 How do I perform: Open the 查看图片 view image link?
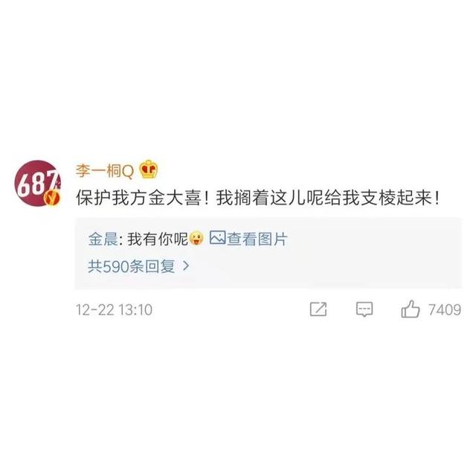(257, 239)
